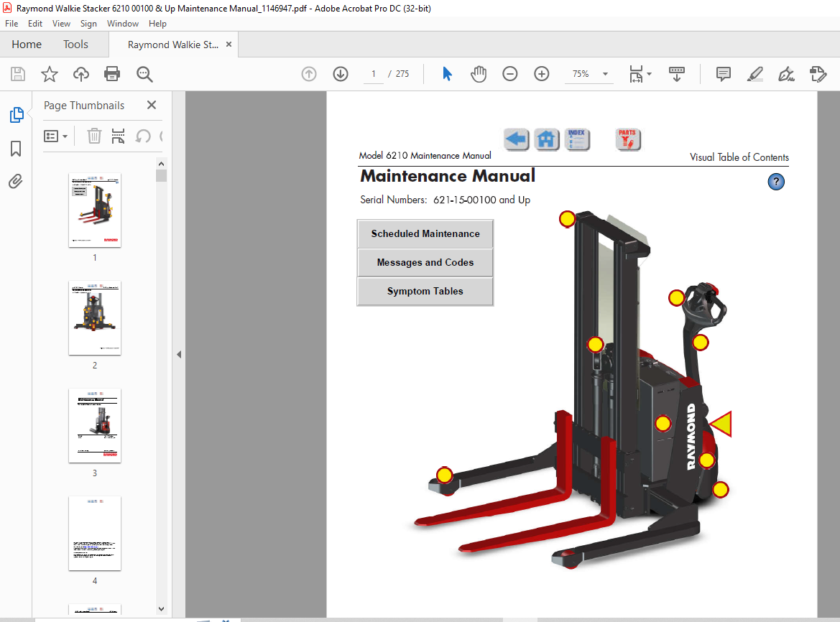Screen dimensions: 840x622
Task: Click the Highlight text pen tool
Action: pos(754,74)
